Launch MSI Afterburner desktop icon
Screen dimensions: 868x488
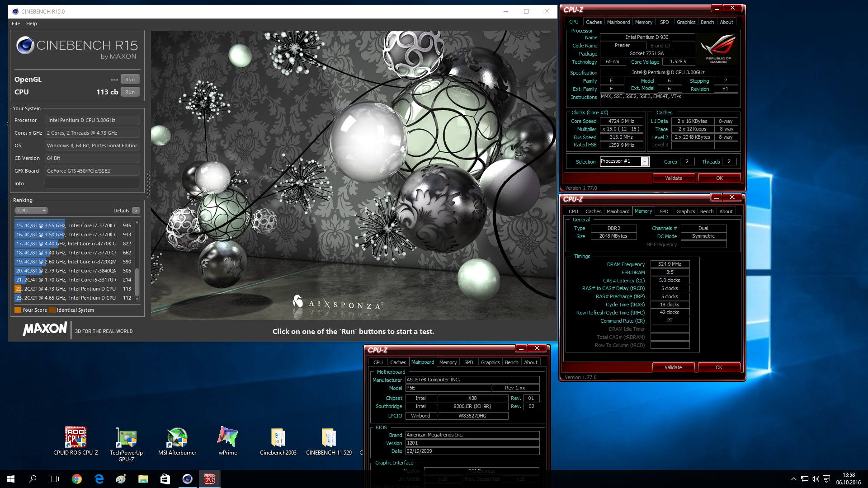pyautogui.click(x=177, y=441)
